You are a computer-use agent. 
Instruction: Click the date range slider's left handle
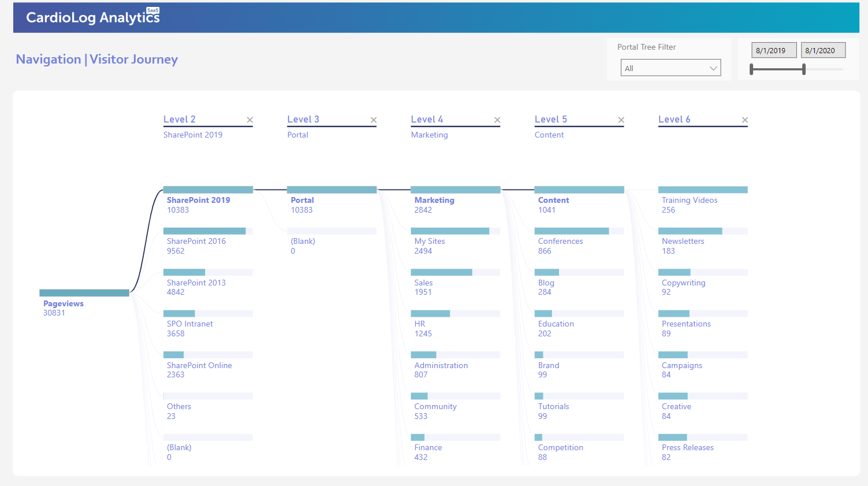pos(751,69)
